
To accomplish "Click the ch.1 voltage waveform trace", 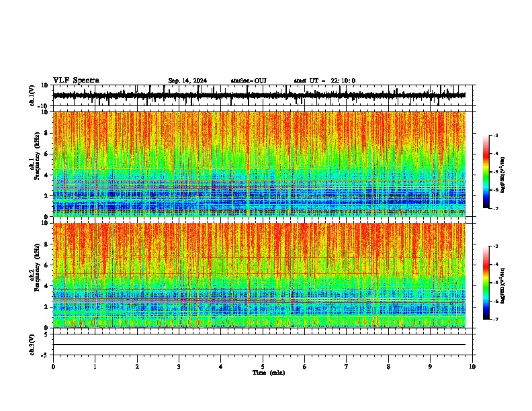I will tap(259, 95).
